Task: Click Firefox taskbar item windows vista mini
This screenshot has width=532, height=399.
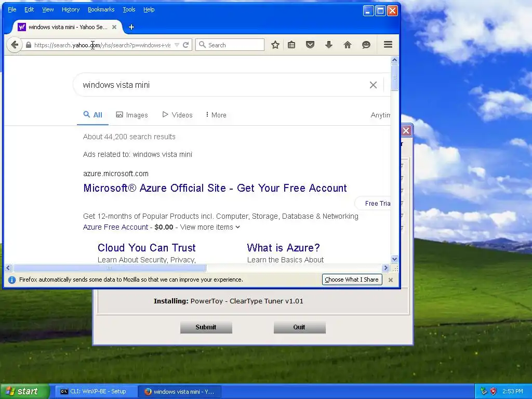Action: coord(180,392)
